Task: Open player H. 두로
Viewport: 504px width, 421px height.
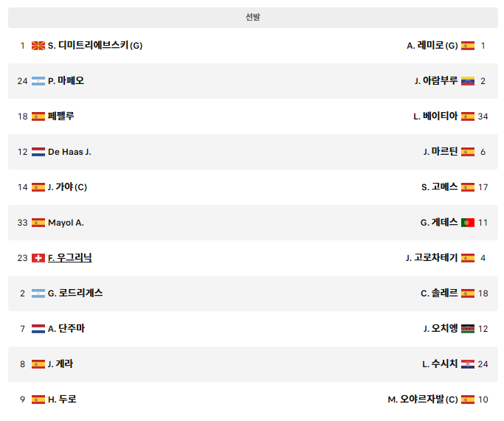Action: 62,399
